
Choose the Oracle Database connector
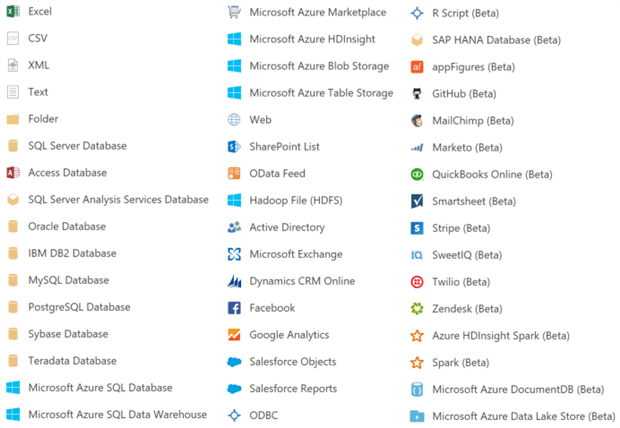pos(57,226)
